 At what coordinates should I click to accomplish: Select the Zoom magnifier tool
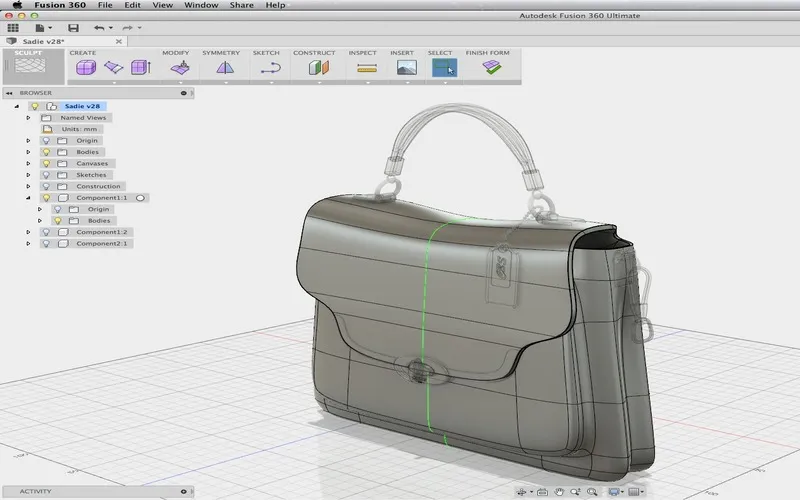coord(576,491)
